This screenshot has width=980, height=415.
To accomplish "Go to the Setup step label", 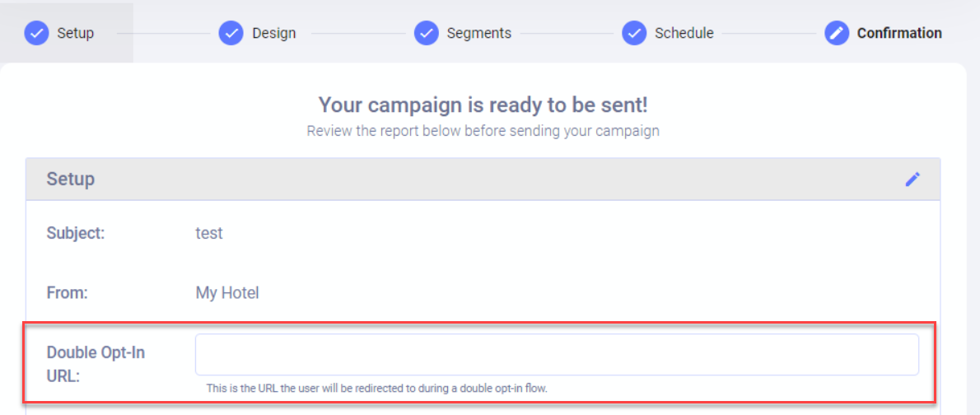I will point(75,33).
